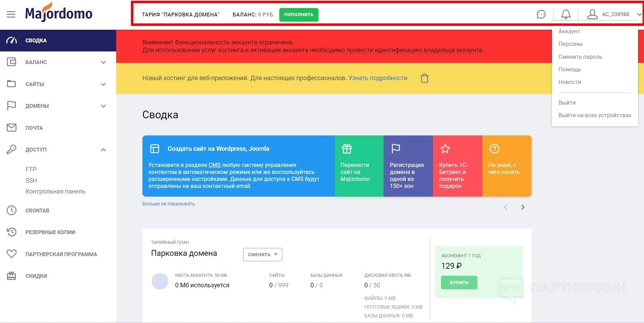Screen dimensions: 644x323
Task: Click the Тариф "Парковка домена" header text
Action: pos(181,15)
